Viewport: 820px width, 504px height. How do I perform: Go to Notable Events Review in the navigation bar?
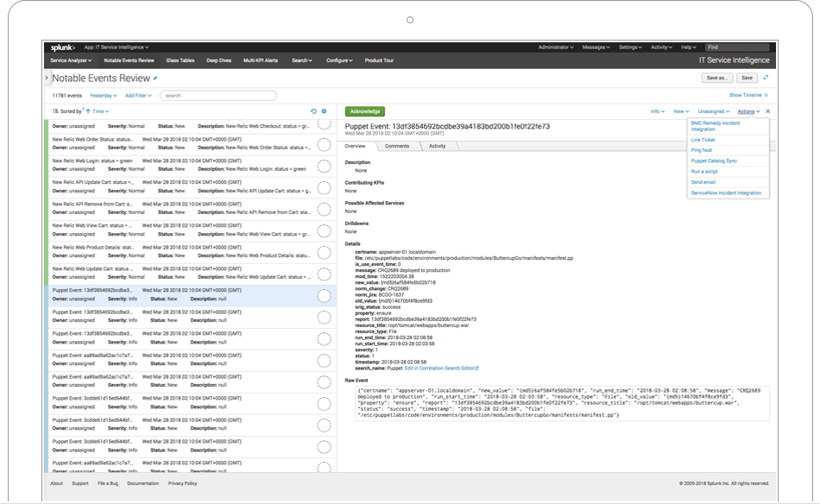(129, 60)
